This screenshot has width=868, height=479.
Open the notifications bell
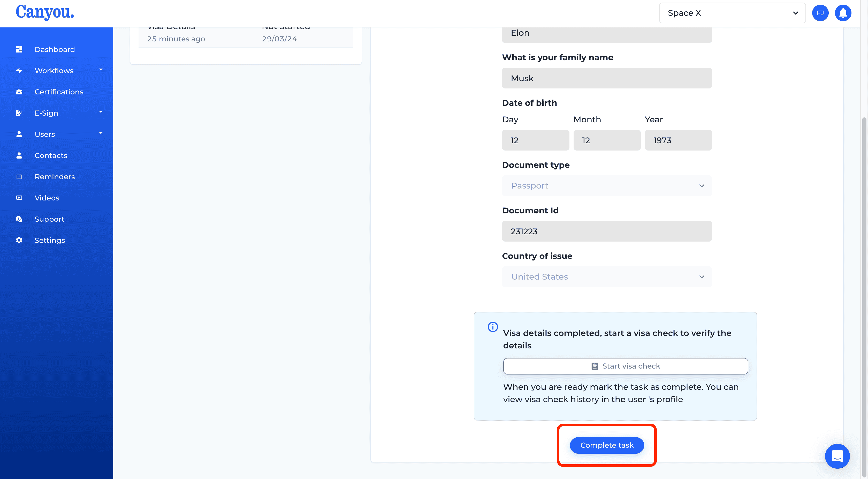click(843, 13)
